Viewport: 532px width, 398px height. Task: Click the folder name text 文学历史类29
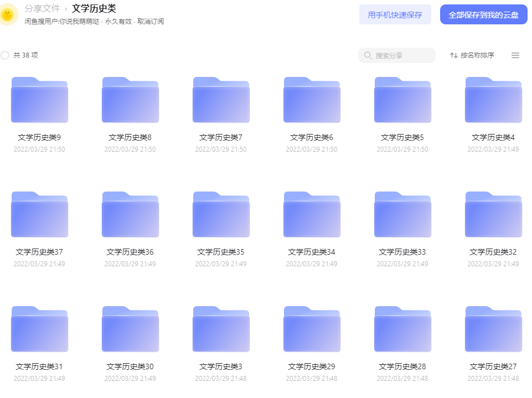click(x=312, y=367)
